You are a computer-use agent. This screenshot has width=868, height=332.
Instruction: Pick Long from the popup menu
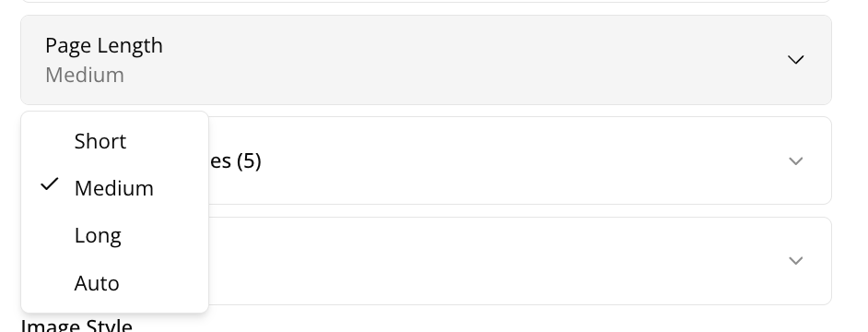point(114,235)
